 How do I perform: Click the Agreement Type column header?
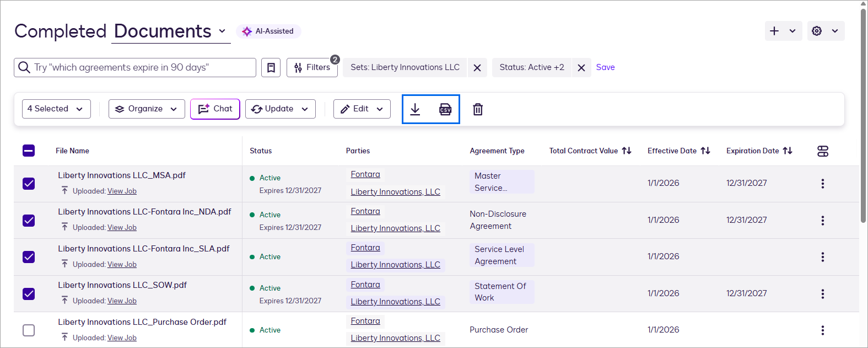coord(497,151)
